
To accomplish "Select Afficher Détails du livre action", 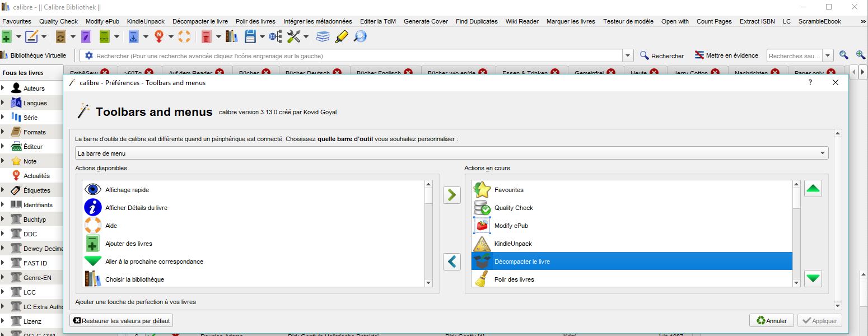I will point(254,208).
